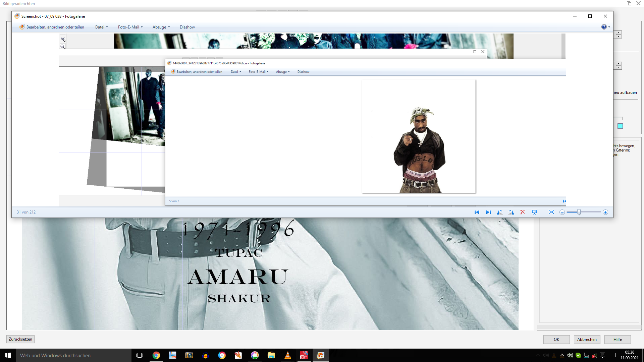644x362 pixels.
Task: Click the Fotogalerie taskbar icon
Action: 321,355
